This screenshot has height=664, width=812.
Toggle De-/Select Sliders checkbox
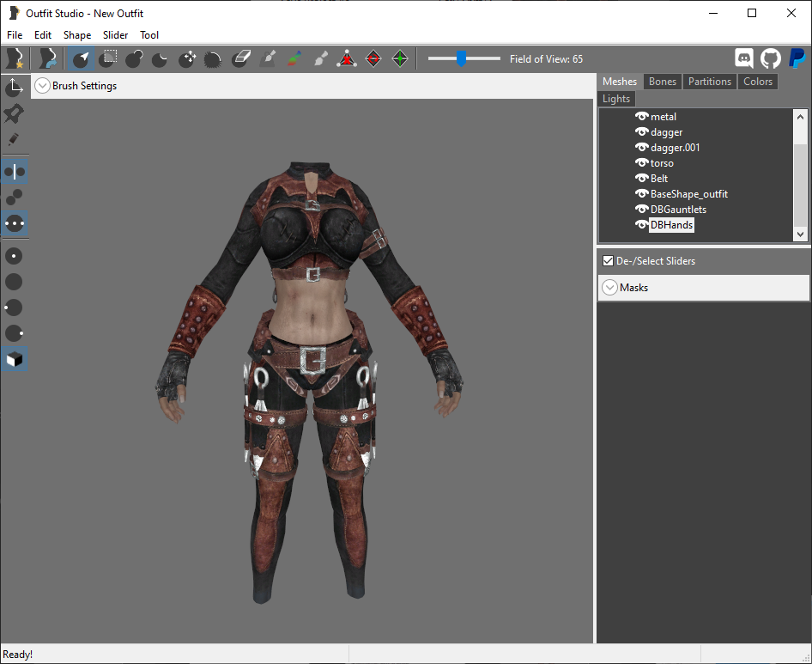click(608, 261)
